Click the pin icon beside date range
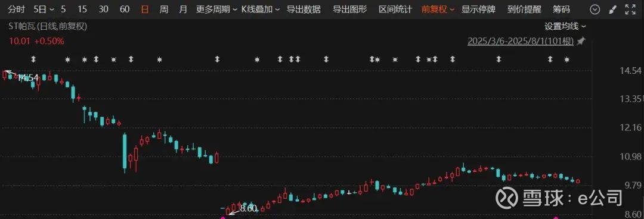644x219 pixels. point(581,41)
